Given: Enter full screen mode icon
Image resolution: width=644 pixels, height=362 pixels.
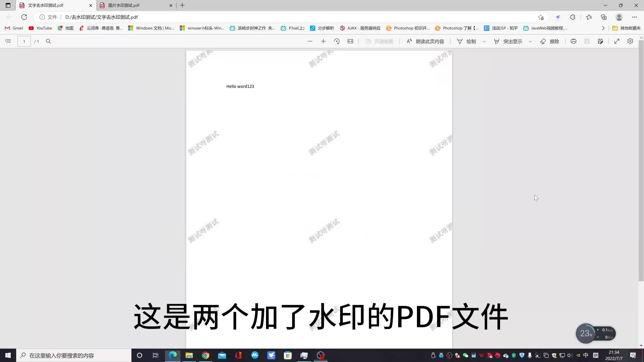Looking at the screenshot, I should (617, 41).
